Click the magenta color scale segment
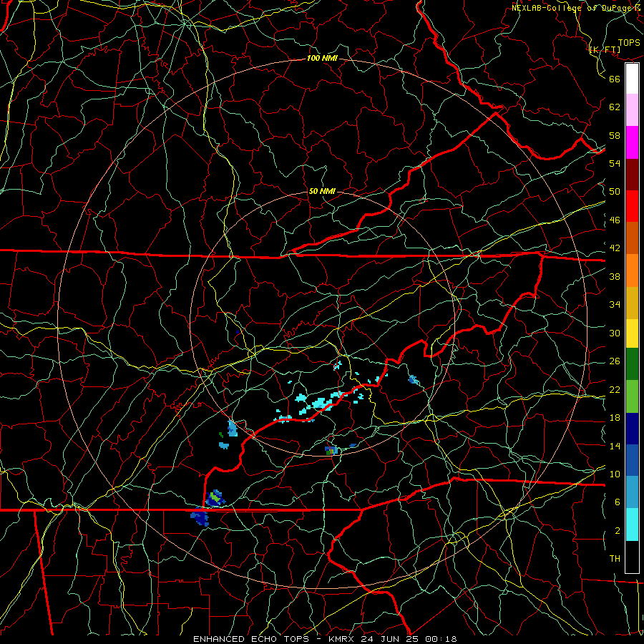The width and height of the screenshot is (644, 644). 632,142
